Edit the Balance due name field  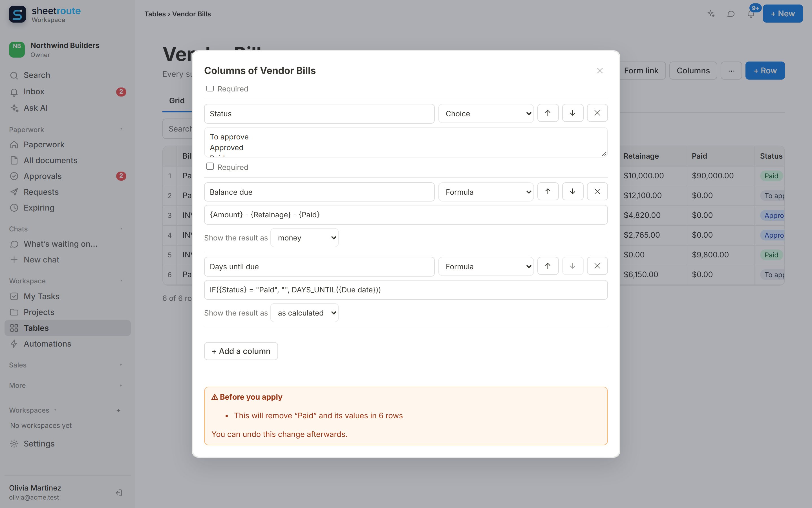[x=319, y=192]
